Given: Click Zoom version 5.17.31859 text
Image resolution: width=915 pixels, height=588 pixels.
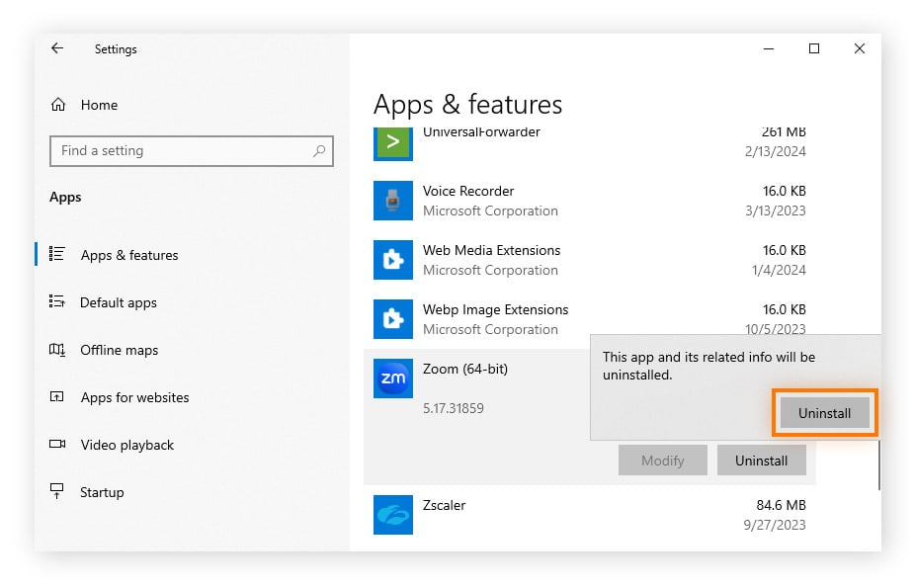Looking at the screenshot, I should click(x=454, y=408).
